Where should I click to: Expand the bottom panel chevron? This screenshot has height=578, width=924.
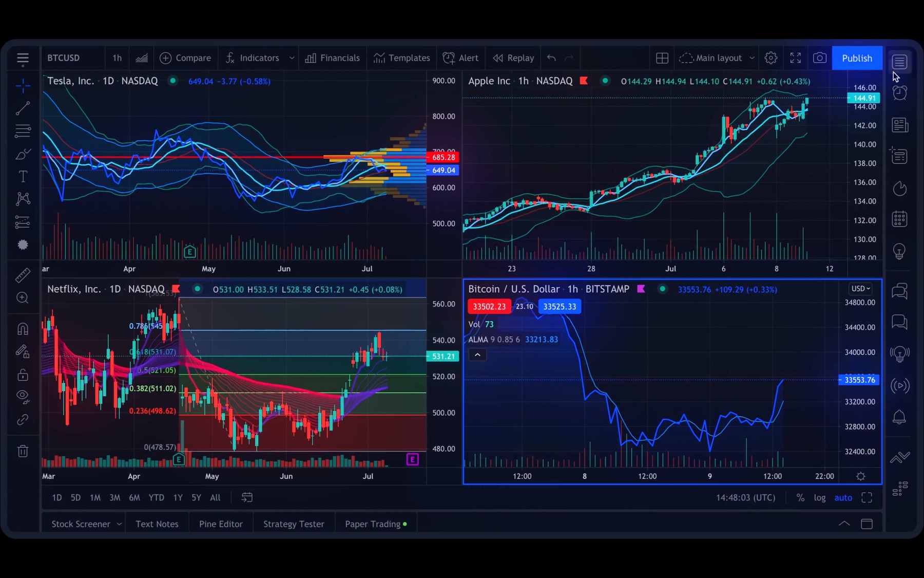click(x=844, y=524)
